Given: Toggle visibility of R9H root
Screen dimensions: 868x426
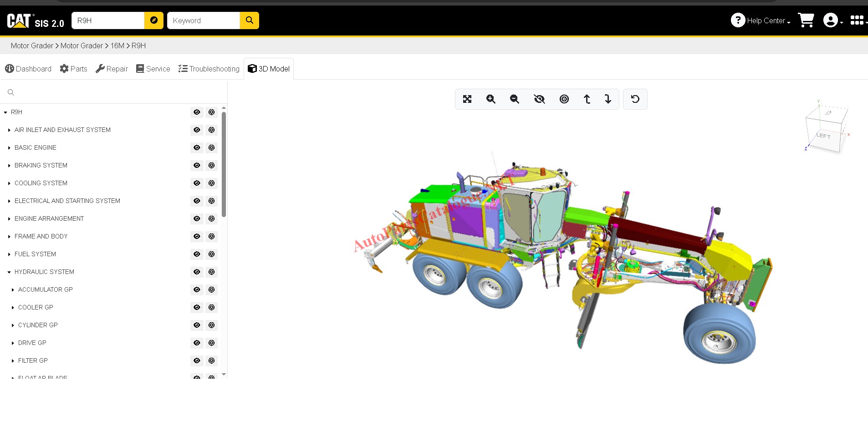Looking at the screenshot, I should coord(197,112).
